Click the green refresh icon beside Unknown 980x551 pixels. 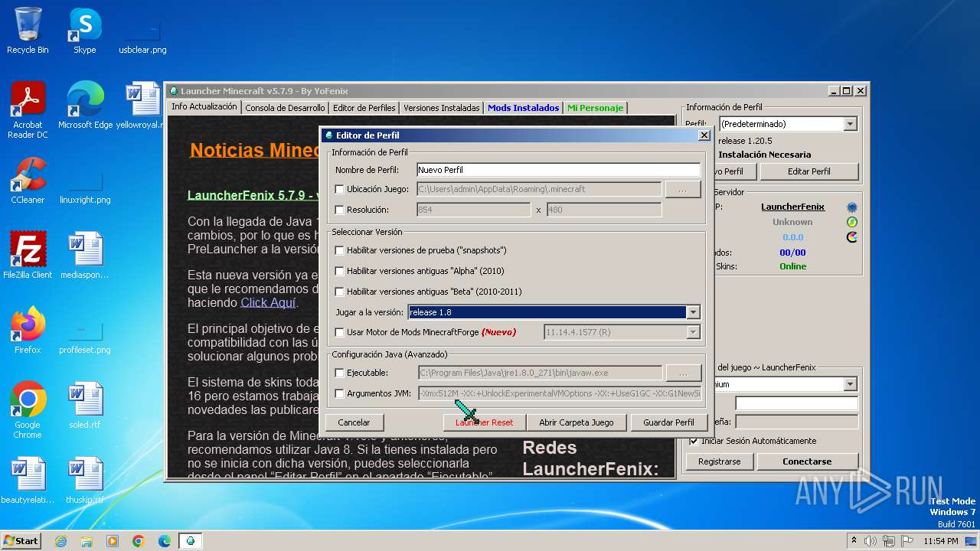[851, 222]
